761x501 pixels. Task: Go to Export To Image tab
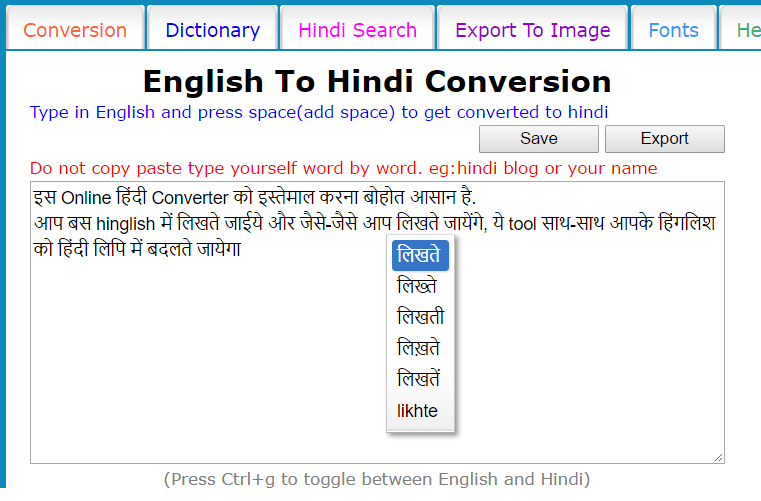[532, 28]
